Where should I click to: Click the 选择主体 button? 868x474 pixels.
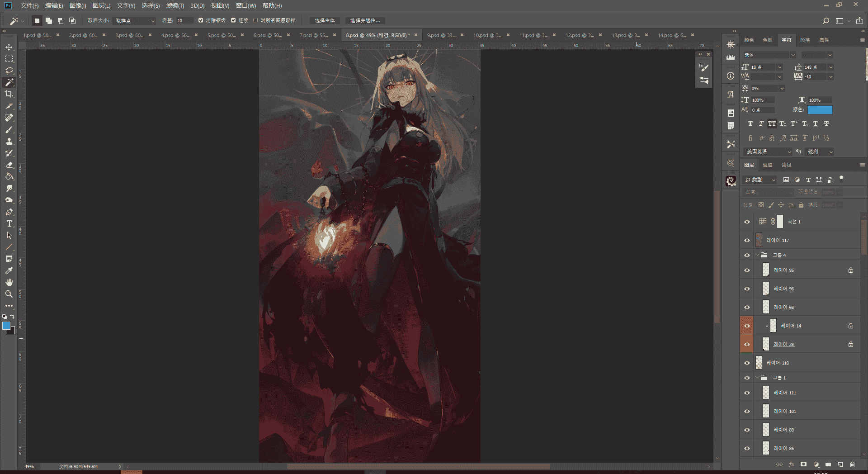coord(325,21)
